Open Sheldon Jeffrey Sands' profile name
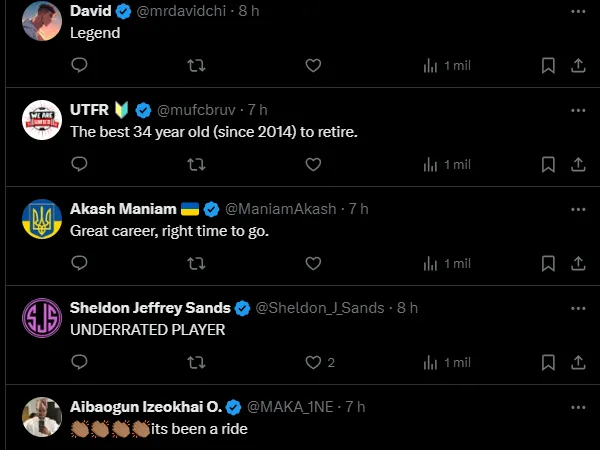The height and width of the screenshot is (450, 600). (x=150, y=307)
